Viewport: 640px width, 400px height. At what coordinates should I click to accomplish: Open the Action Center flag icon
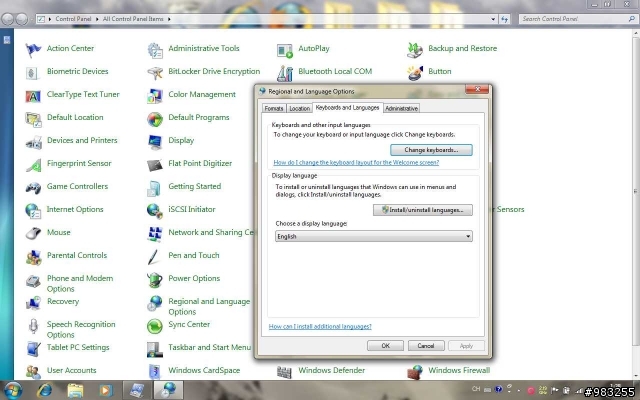pyautogui.click(x=33, y=50)
